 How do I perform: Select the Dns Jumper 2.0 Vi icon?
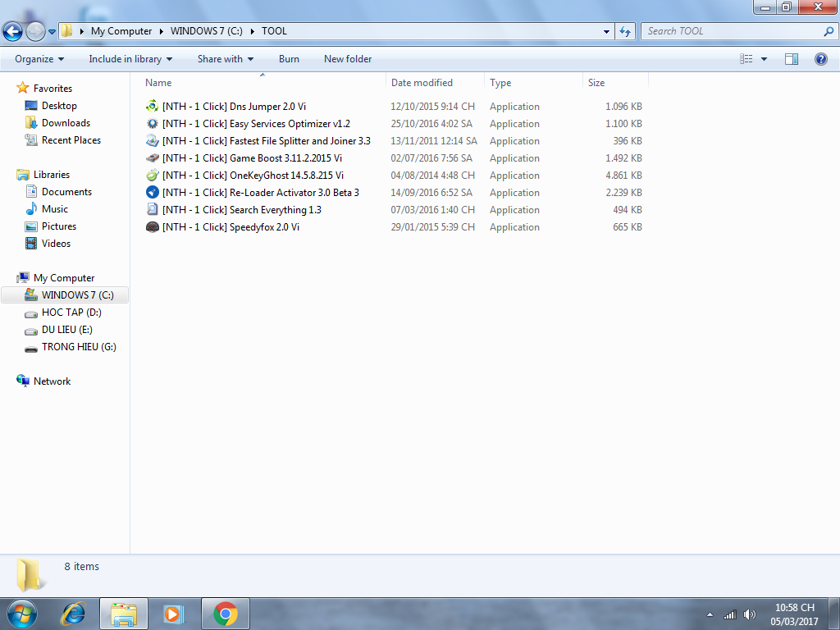point(153,106)
